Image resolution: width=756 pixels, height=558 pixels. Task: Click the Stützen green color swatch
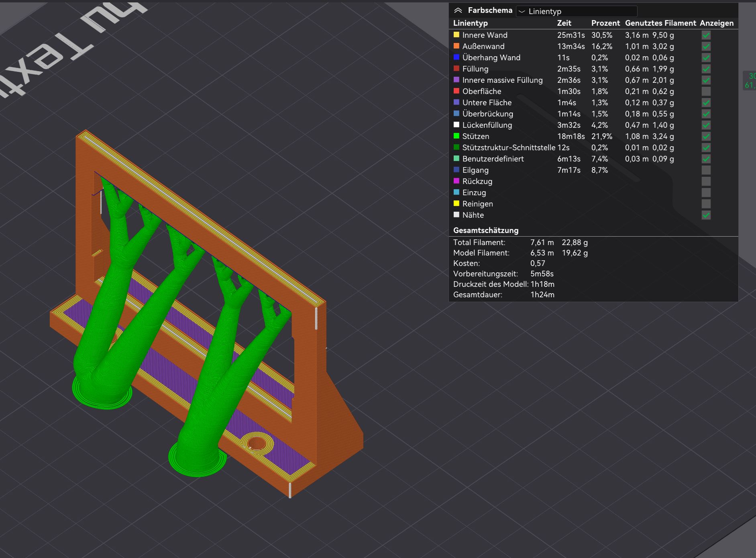click(456, 136)
